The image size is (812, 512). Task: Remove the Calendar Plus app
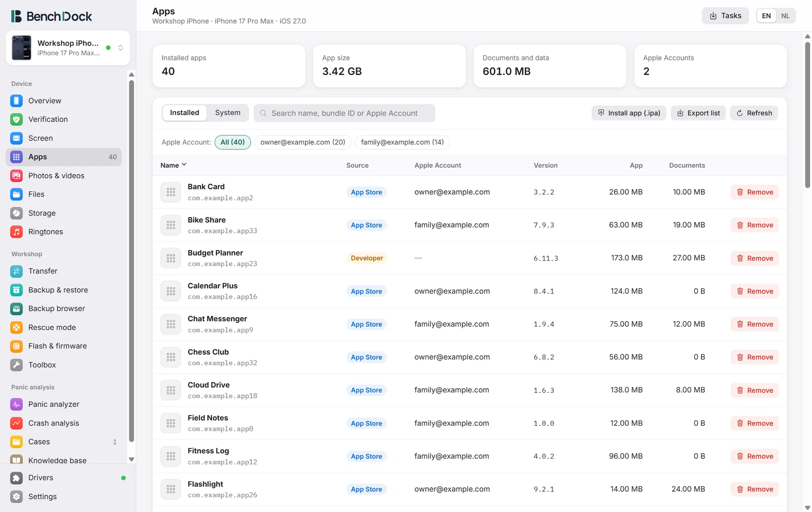click(x=755, y=291)
